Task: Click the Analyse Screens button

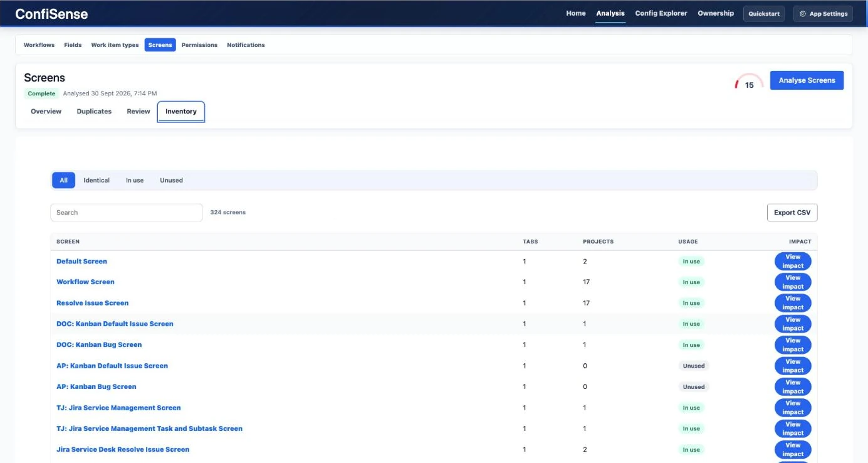Action: 807,80
